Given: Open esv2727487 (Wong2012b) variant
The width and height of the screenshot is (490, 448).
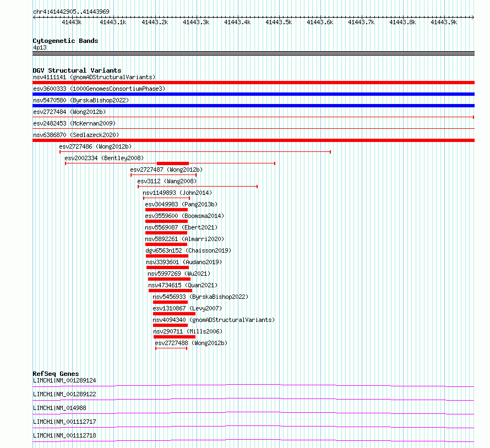Looking at the screenshot, I should point(166,170).
